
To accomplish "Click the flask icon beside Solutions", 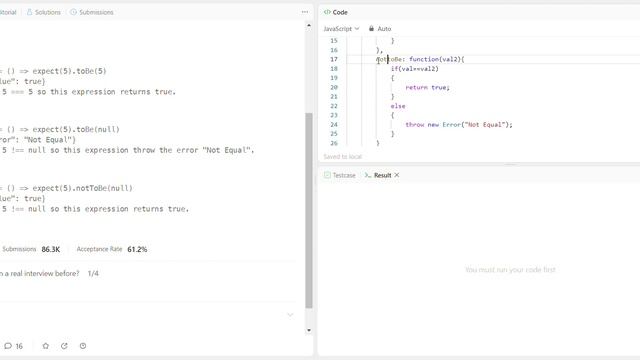I will point(29,12).
